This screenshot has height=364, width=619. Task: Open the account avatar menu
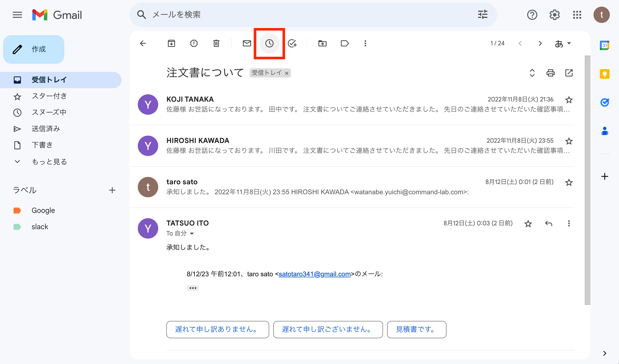pos(601,15)
